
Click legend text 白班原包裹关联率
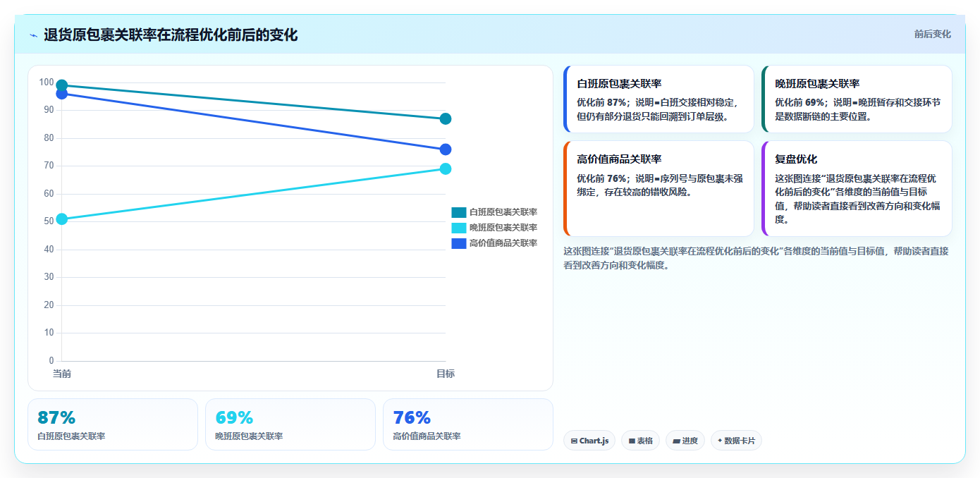[503, 212]
